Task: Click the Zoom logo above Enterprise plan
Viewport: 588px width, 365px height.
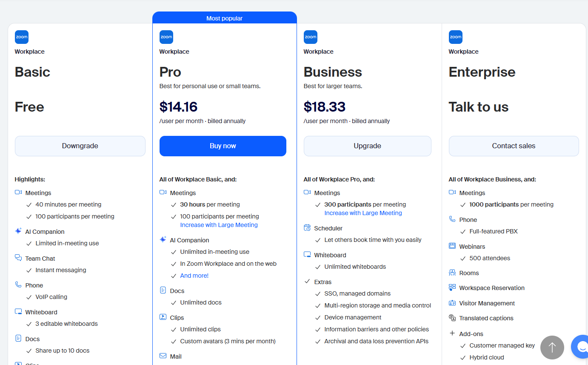Action: [455, 37]
